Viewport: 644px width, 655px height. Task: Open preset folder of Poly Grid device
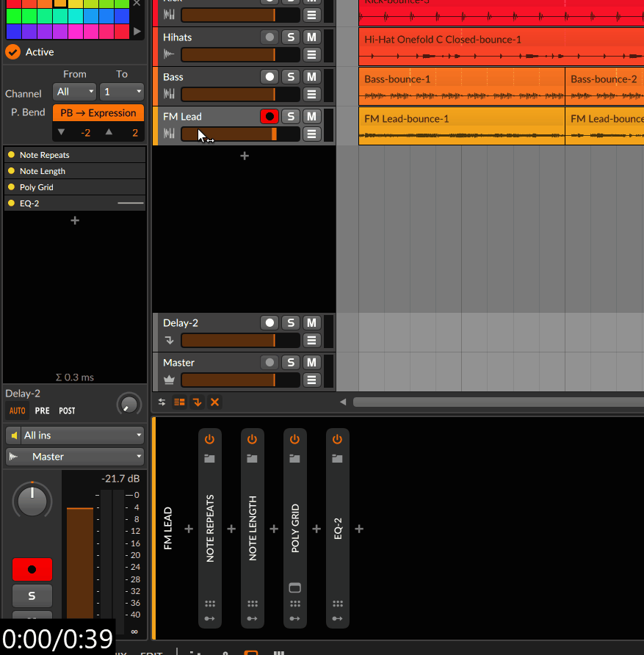point(295,459)
